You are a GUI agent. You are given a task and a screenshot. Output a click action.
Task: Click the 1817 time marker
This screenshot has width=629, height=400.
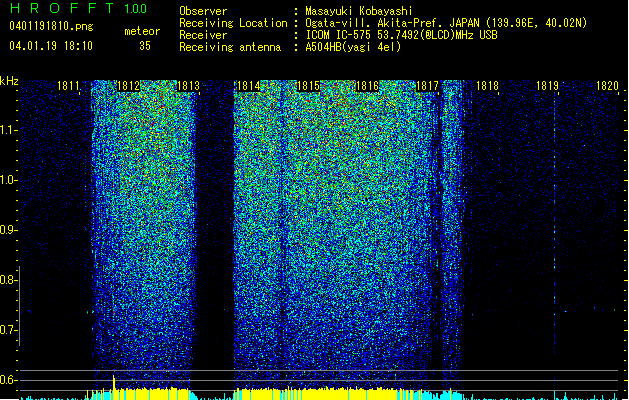click(x=428, y=86)
